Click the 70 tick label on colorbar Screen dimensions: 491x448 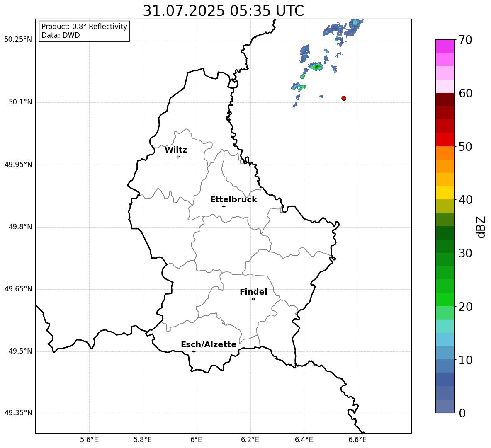[x=465, y=40]
